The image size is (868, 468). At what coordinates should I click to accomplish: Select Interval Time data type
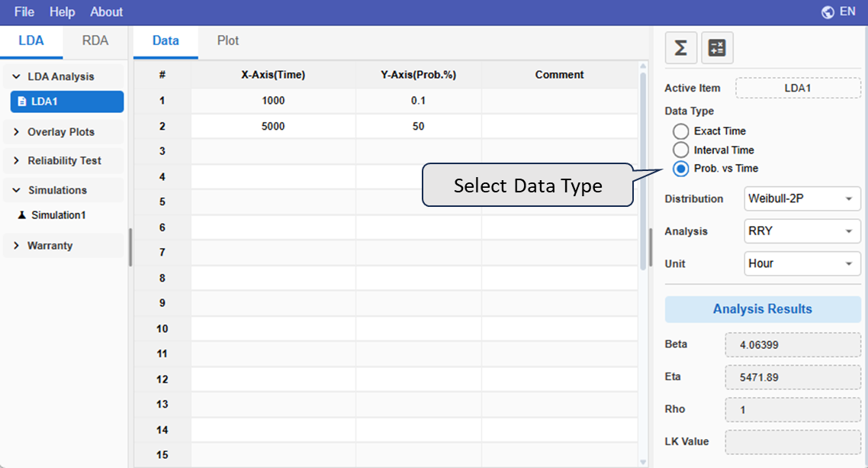680,150
